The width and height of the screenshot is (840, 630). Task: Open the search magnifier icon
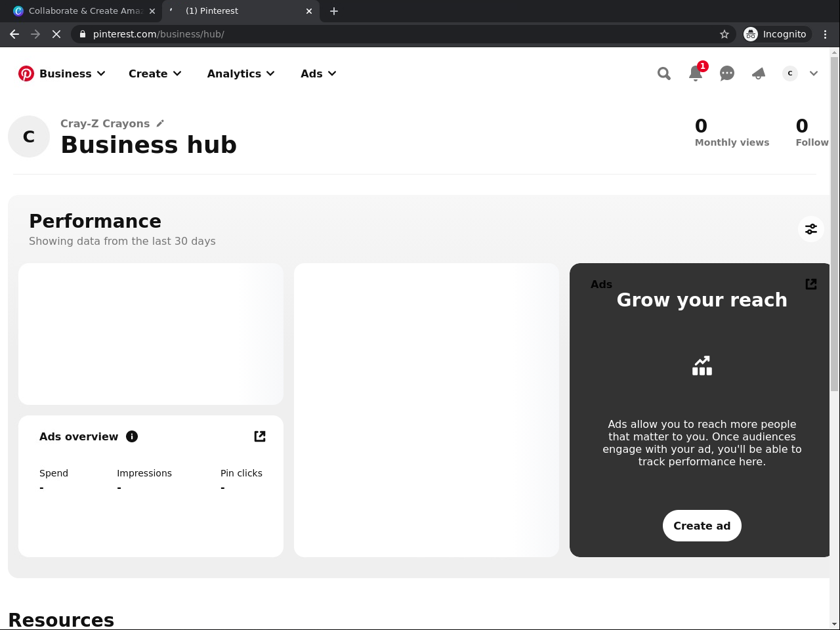point(664,73)
